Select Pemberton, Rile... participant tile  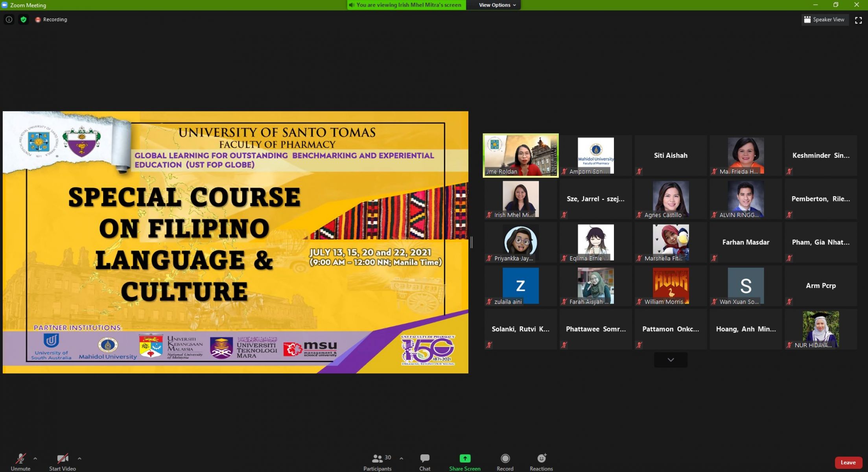pyautogui.click(x=821, y=199)
